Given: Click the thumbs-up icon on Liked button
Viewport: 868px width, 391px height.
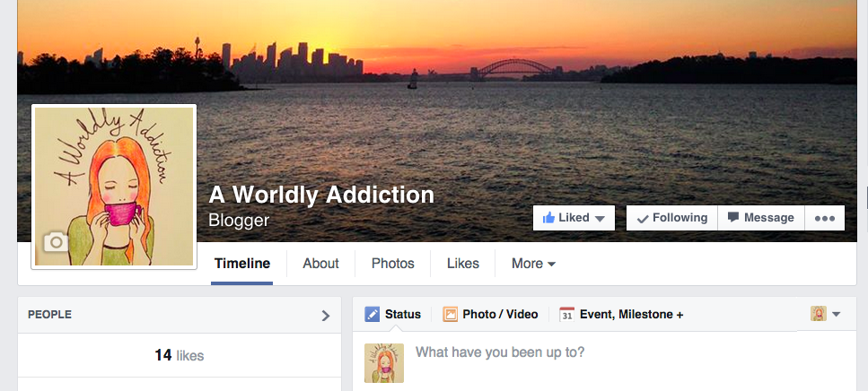Looking at the screenshot, I should [548, 218].
